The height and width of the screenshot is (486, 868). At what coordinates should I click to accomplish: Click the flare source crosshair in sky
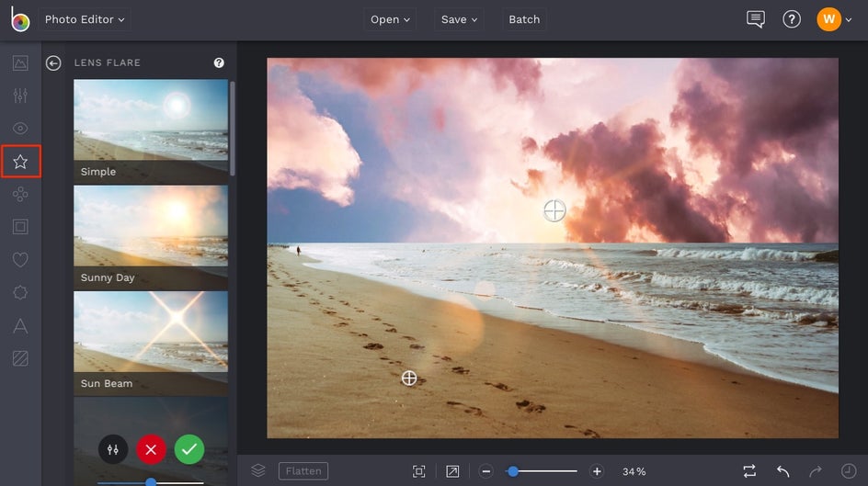554,210
